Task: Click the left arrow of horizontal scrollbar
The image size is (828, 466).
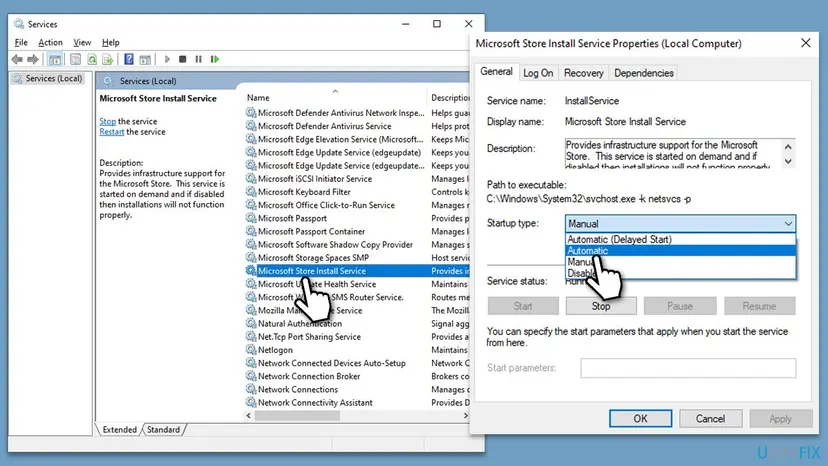Action: pyautogui.click(x=249, y=416)
